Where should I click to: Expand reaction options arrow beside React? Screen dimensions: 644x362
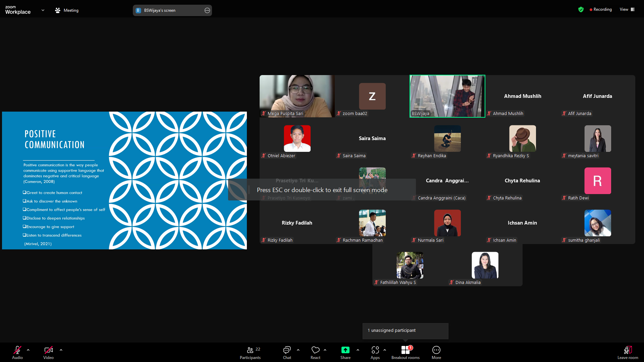[x=325, y=350]
